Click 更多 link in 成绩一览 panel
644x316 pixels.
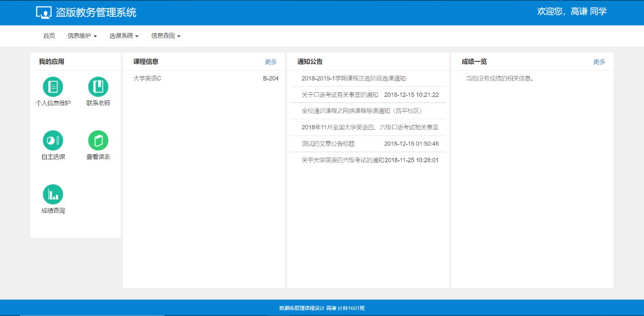(x=599, y=62)
